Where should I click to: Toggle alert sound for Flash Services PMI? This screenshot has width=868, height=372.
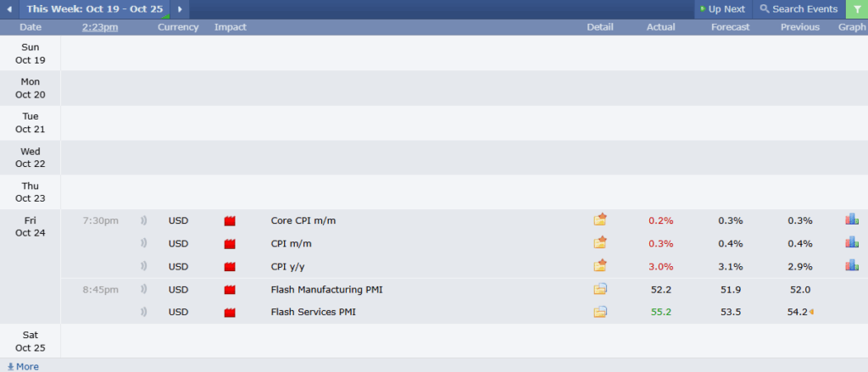pyautogui.click(x=144, y=312)
